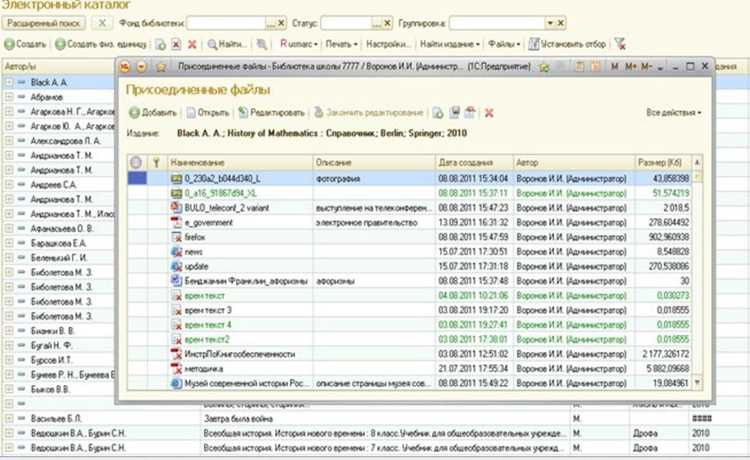Click the calculator icon in dialog title bar

(579, 67)
